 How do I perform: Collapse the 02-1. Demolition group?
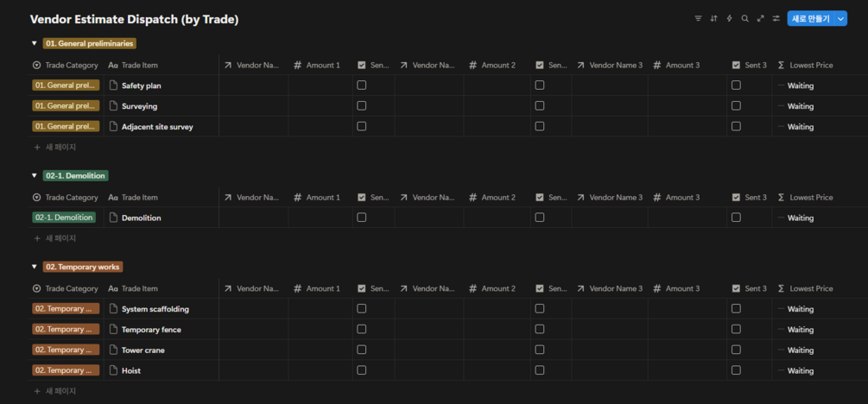point(35,175)
